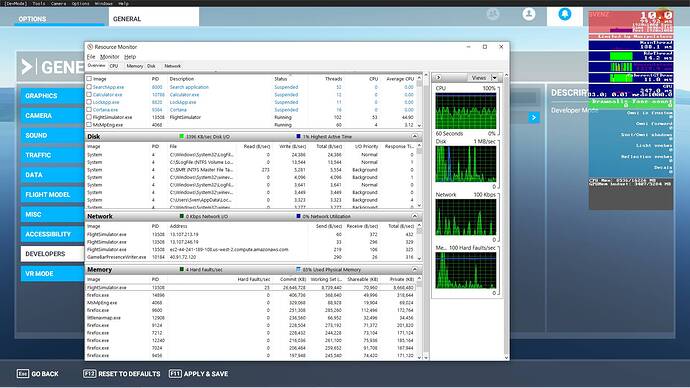Switch to the CPU tab
Screen dimensions: 690x388
coord(114,66)
